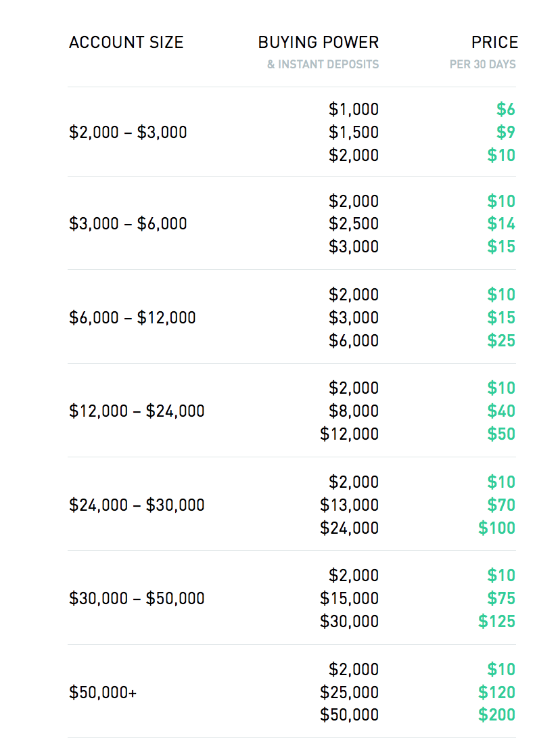The height and width of the screenshot is (755, 560).
Task: Select the $9 per 30 days price
Action: (505, 132)
